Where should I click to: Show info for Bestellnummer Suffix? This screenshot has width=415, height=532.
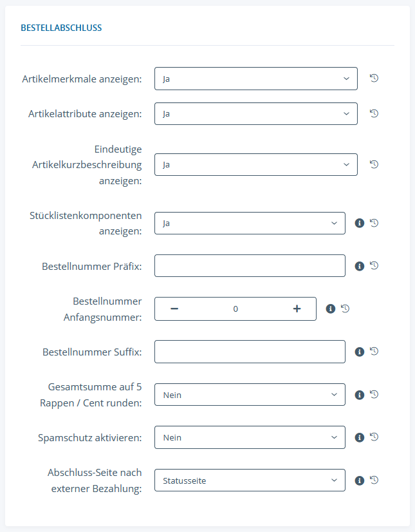360,352
